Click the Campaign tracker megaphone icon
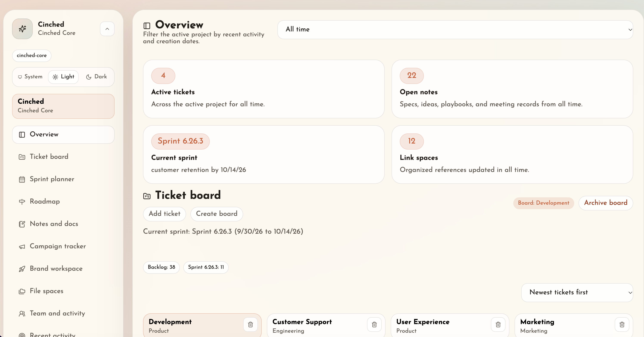The width and height of the screenshot is (644, 337). 22,247
